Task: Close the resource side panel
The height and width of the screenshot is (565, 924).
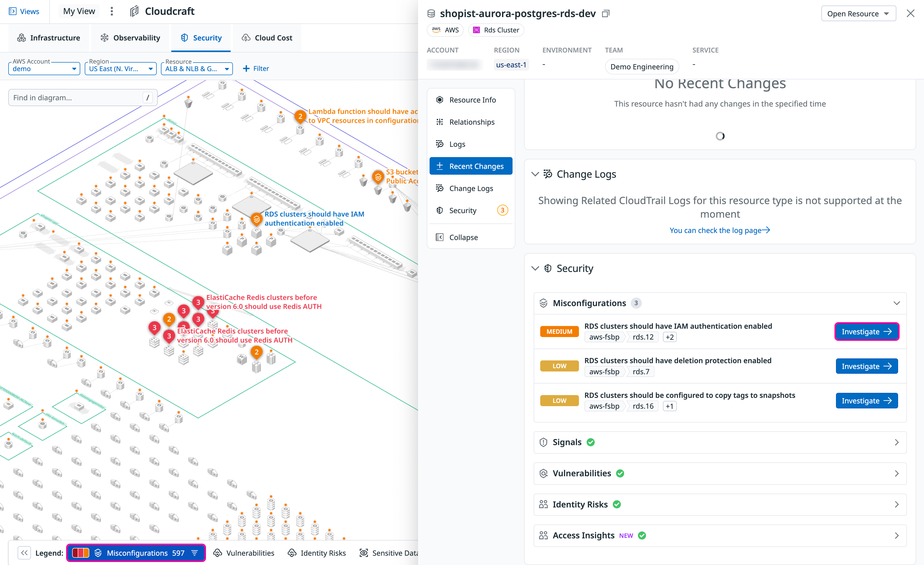Action: click(910, 14)
